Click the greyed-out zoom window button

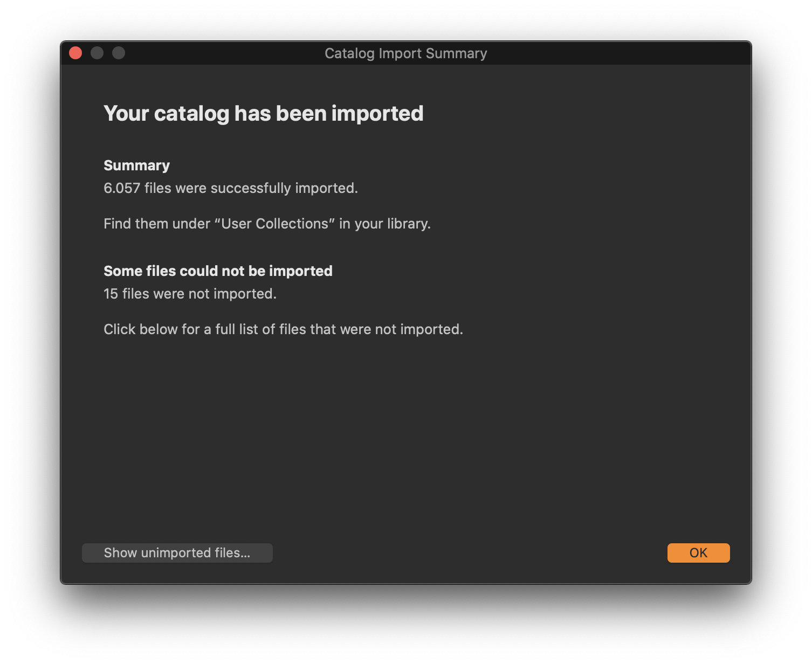coord(119,53)
